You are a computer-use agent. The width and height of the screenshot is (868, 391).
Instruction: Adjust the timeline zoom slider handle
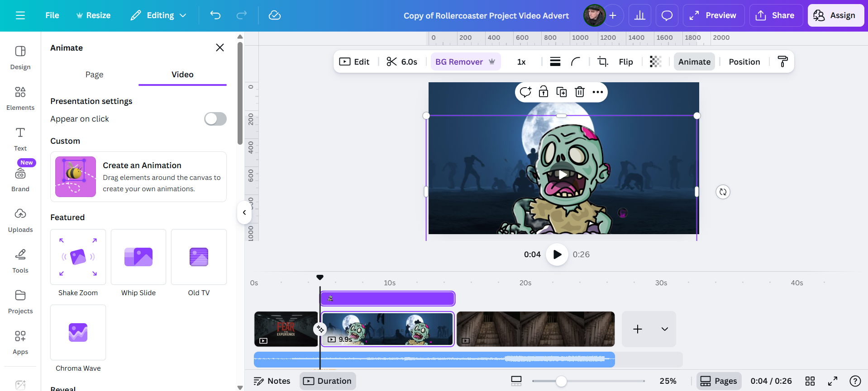pyautogui.click(x=561, y=381)
